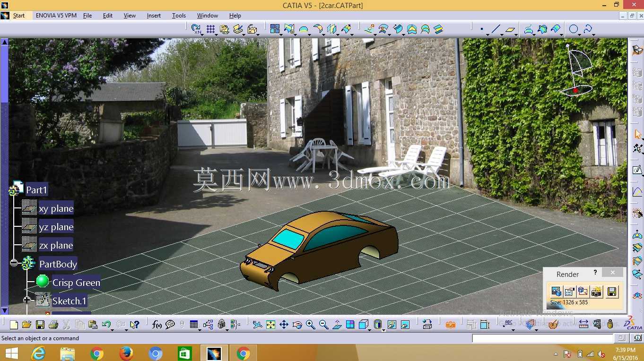Open the Formula f(x) tool
Image resolution: width=644 pixels, height=361 pixels.
coord(157,325)
